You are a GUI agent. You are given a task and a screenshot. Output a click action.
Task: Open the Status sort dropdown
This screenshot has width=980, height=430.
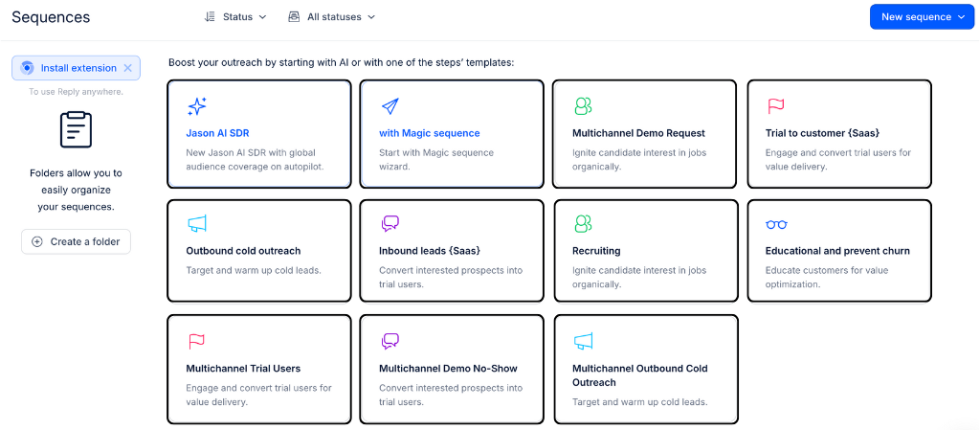tap(235, 17)
